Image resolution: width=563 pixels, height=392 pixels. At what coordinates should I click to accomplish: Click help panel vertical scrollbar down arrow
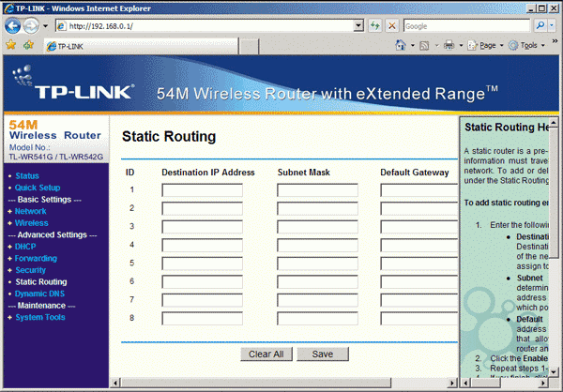(554, 372)
